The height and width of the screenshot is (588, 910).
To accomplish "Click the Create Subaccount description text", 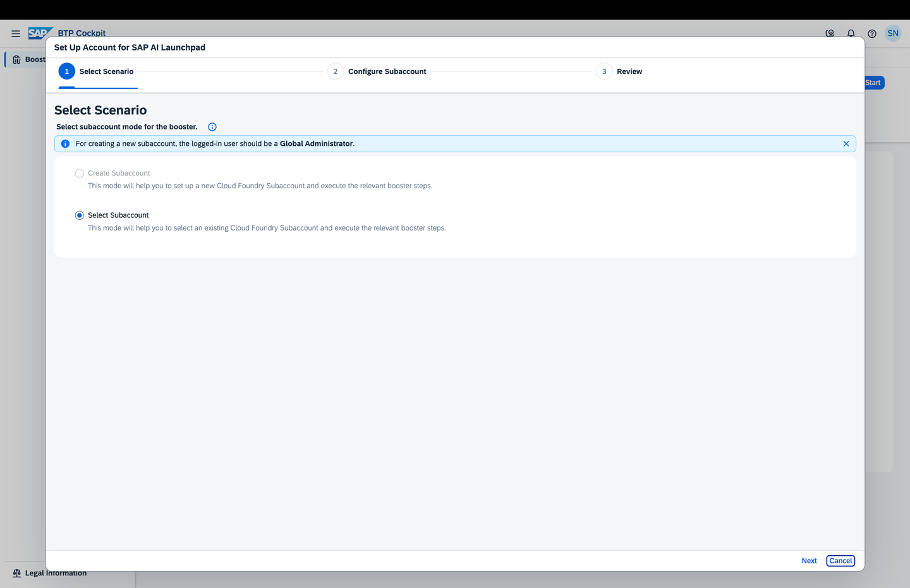I will tap(260, 186).
